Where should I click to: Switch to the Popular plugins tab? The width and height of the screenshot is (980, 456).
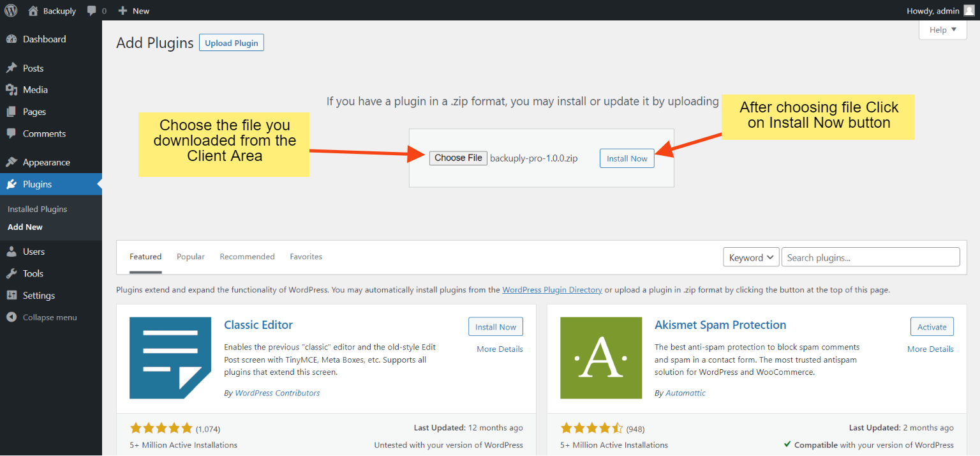pyautogui.click(x=191, y=257)
